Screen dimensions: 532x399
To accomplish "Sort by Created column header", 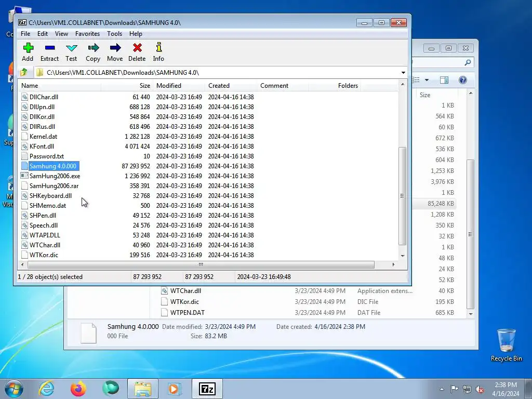I will (x=231, y=86).
